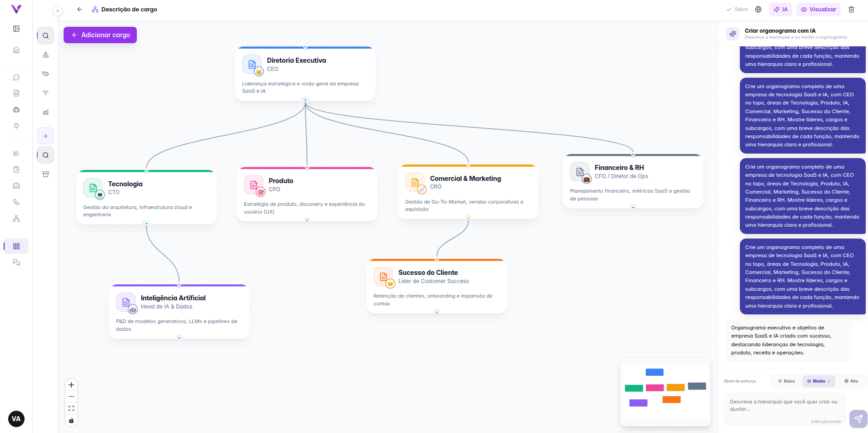Expand sidebar with the chevron arrow
The width and height of the screenshot is (868, 433).
(58, 11)
